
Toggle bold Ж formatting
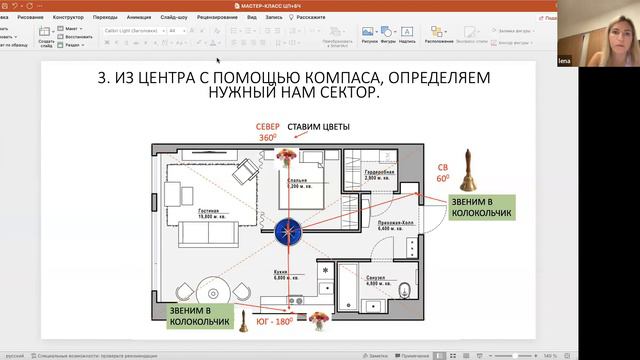pos(107,42)
